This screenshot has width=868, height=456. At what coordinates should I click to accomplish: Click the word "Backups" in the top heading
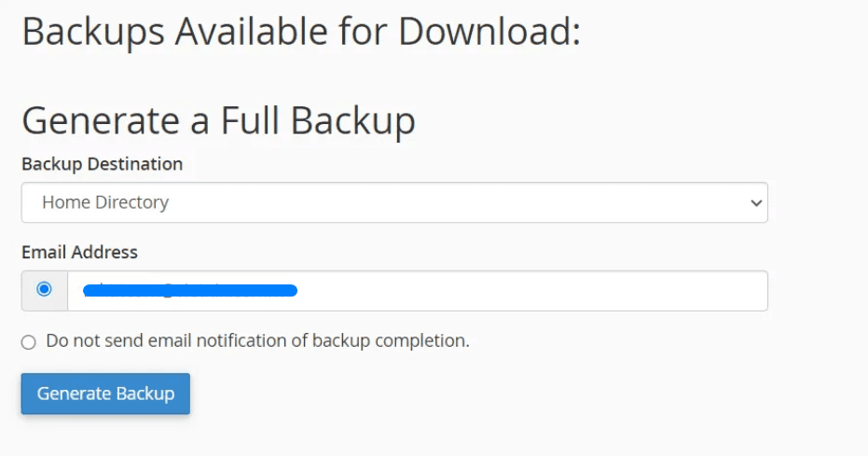pos(93,32)
